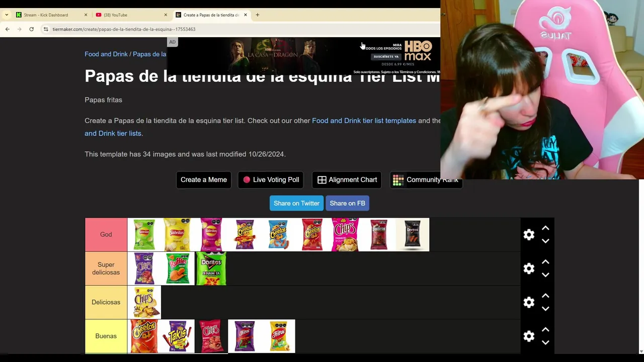Go forward in browser history
644x362 pixels.
(x=20, y=29)
